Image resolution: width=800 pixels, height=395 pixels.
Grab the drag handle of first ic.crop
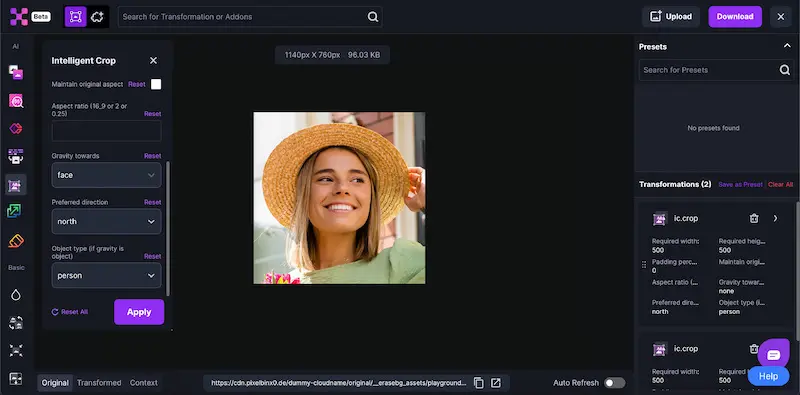[x=644, y=265]
